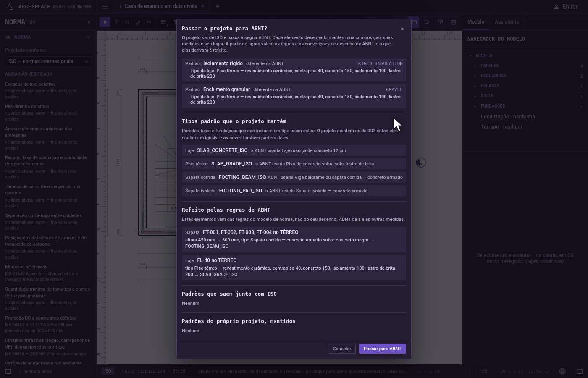Click the panel layout icon beside the 3D box

(x=454, y=22)
